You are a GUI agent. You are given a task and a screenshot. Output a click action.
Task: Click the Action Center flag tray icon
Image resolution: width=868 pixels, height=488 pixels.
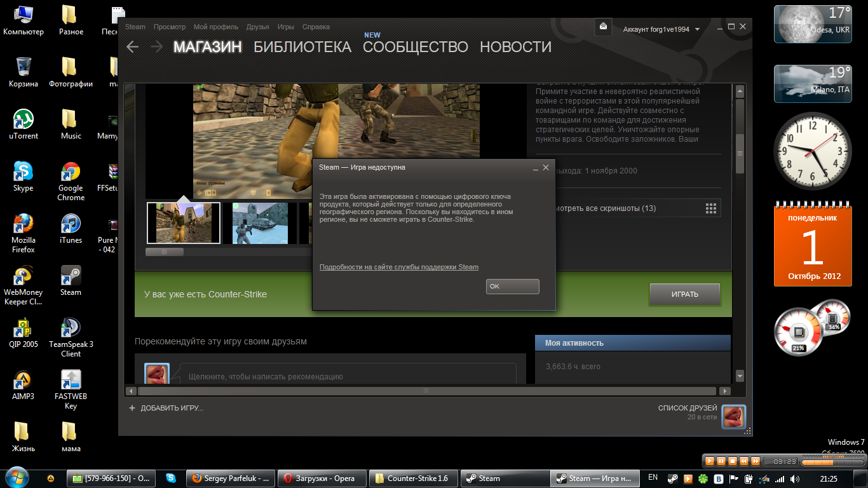(734, 478)
